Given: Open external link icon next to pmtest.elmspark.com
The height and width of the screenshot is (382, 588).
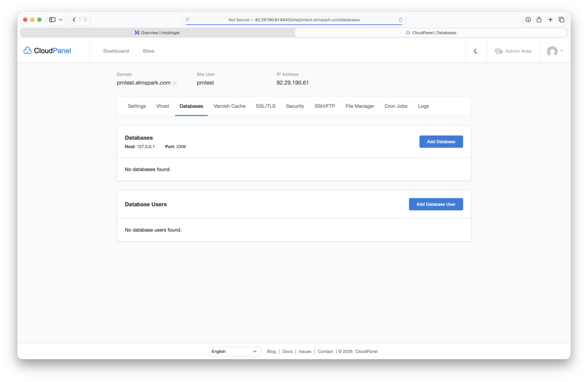Looking at the screenshot, I should click(x=174, y=83).
